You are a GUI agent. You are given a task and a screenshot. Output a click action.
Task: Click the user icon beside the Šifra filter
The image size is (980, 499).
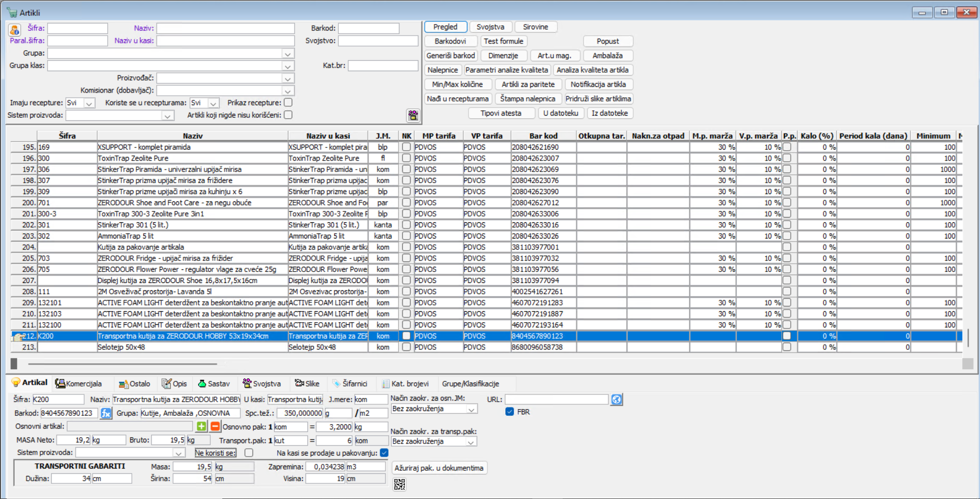click(x=15, y=30)
